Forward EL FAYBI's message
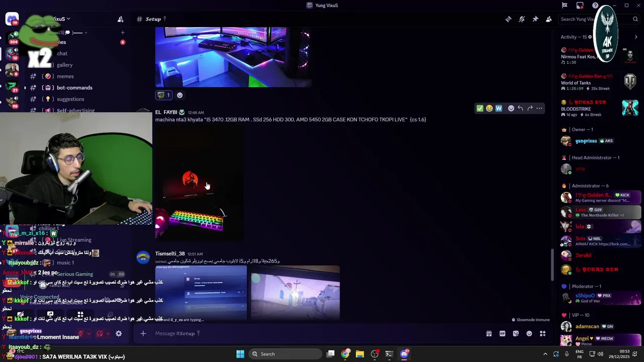 (530, 108)
